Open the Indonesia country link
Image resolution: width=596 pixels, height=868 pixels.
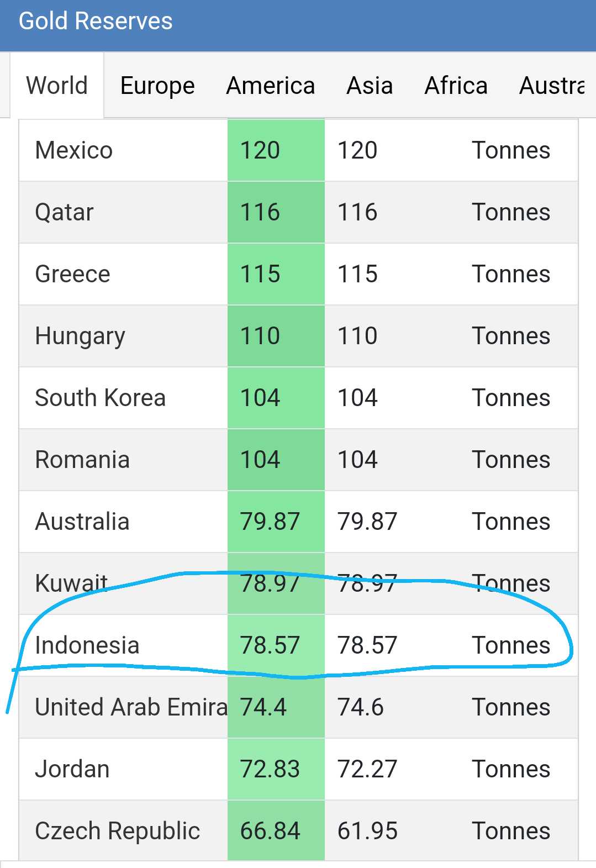(87, 645)
